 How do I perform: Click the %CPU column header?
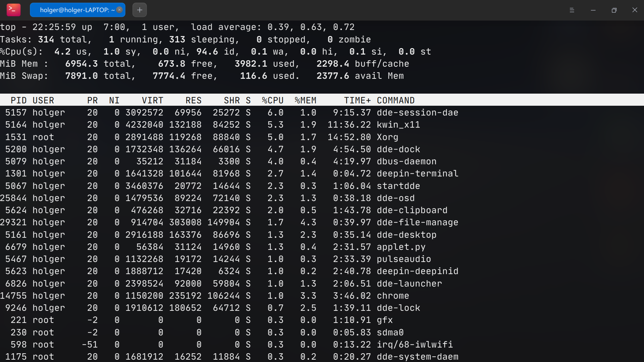point(272,100)
